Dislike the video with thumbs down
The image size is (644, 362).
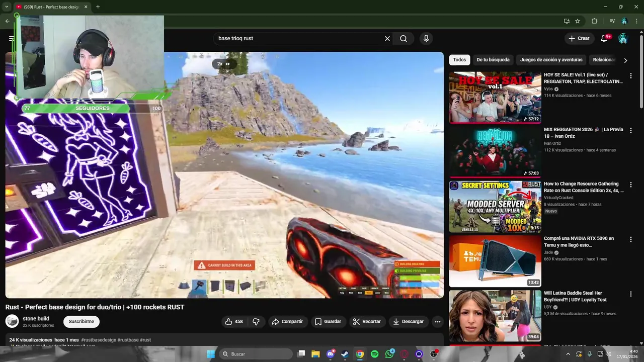pyautogui.click(x=256, y=322)
